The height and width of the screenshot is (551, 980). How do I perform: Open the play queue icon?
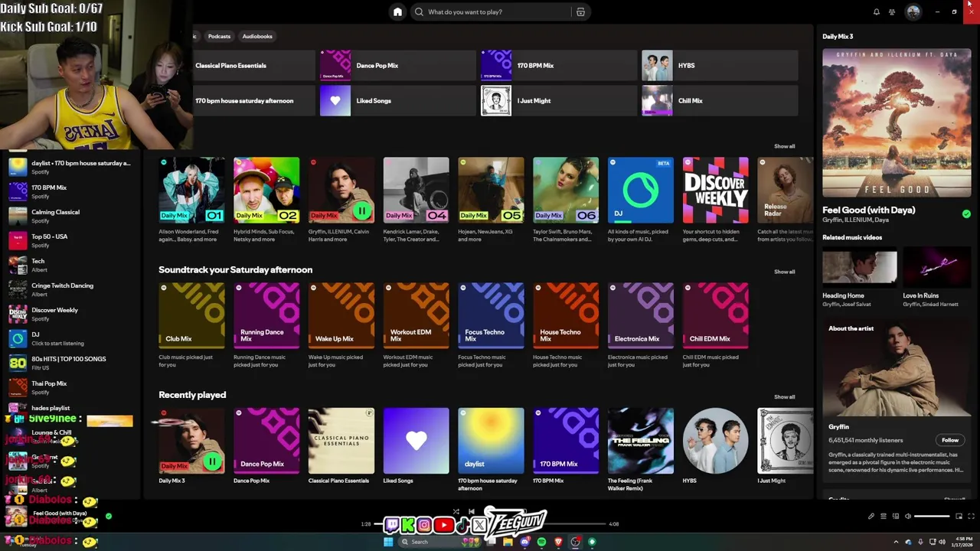click(x=884, y=516)
